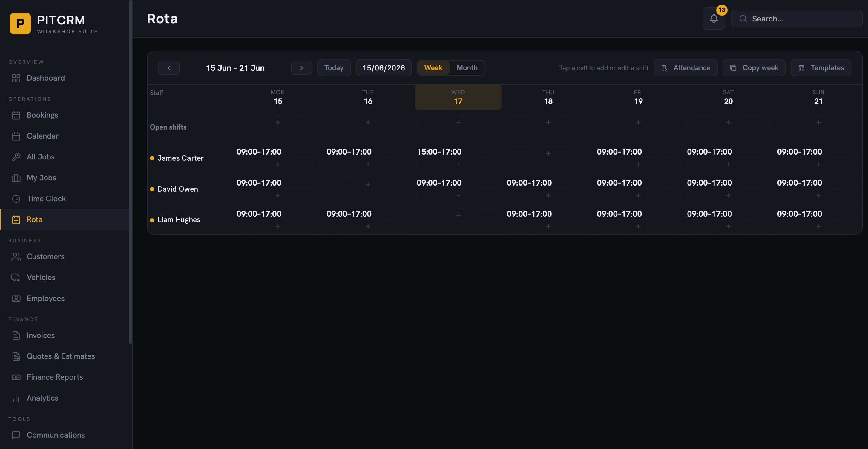Add extra shift under Liam Hughes's Friday
This screenshot has width=868, height=449.
click(x=638, y=226)
